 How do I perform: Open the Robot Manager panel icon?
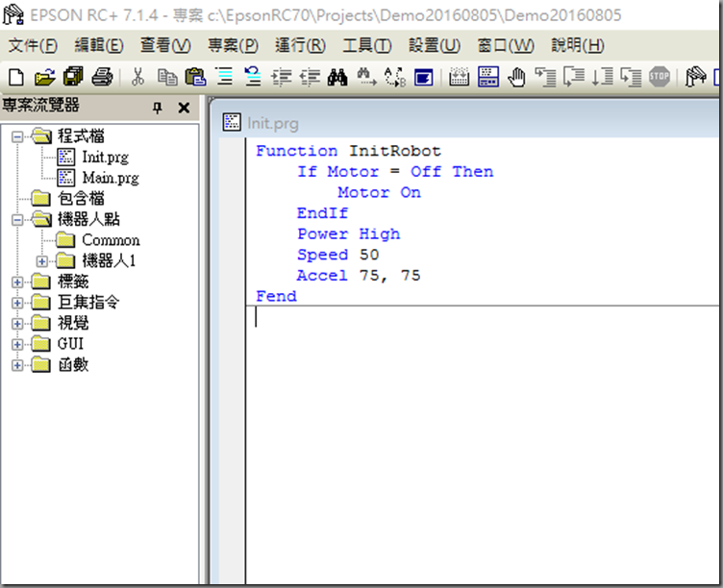(x=488, y=77)
